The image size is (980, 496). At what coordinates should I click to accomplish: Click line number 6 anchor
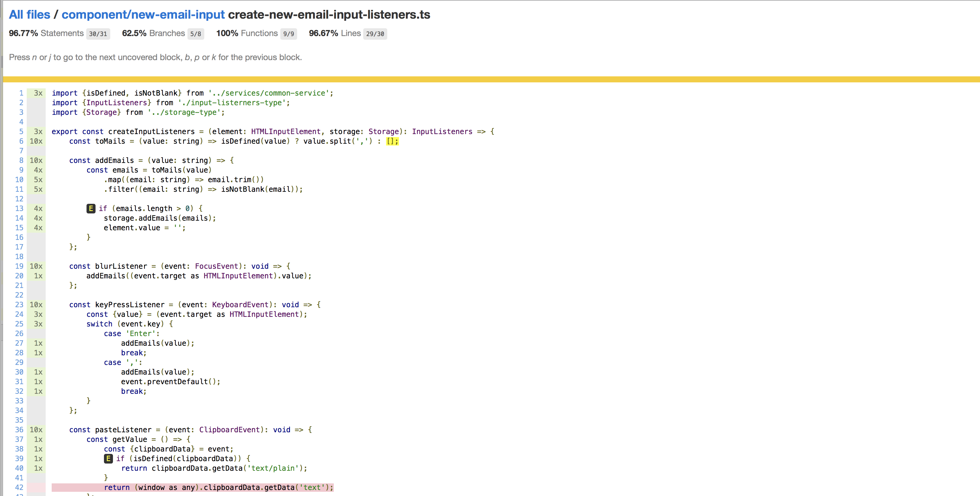(21, 141)
